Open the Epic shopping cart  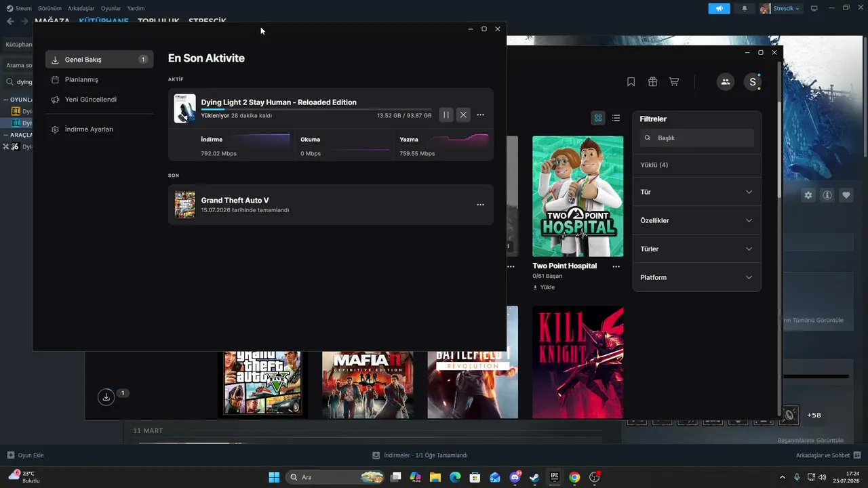(674, 82)
